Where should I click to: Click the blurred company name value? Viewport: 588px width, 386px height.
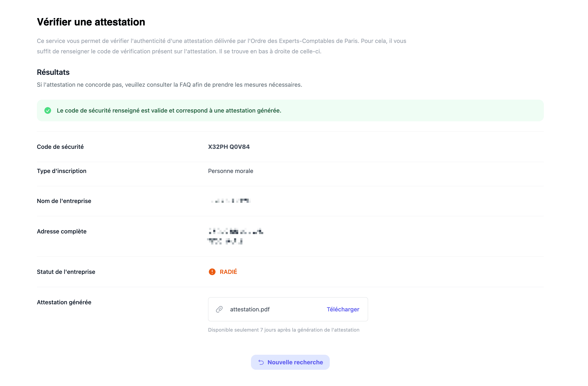[231, 201]
